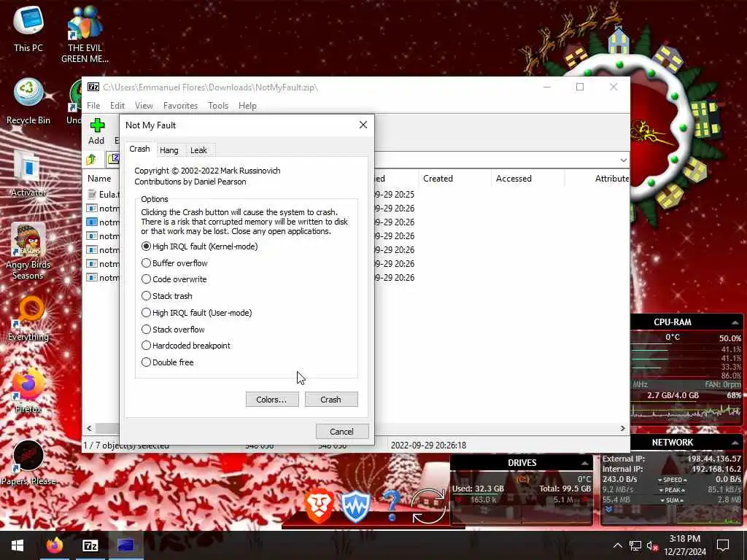
Task: Open the notification center icon
Action: [x=723, y=545]
